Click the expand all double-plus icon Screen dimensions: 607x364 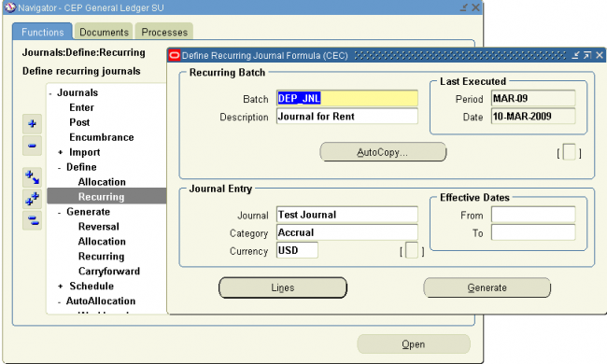pos(32,199)
